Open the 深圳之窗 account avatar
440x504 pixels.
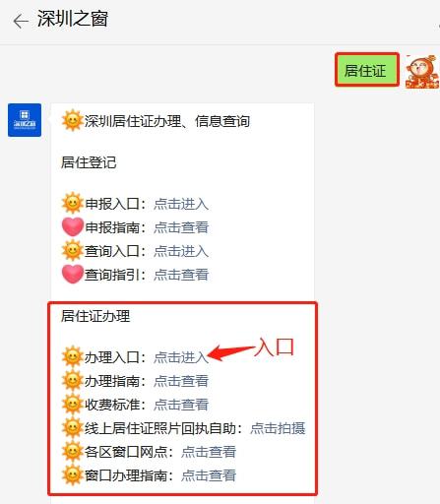point(25,120)
